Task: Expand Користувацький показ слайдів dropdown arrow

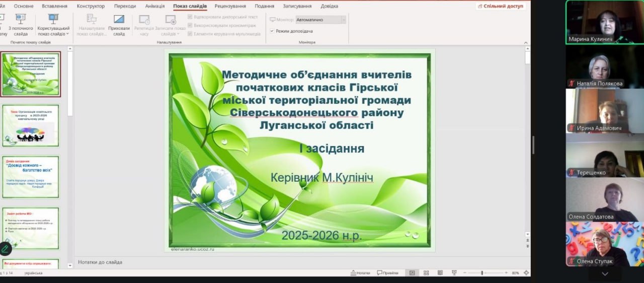Action: 67,34
